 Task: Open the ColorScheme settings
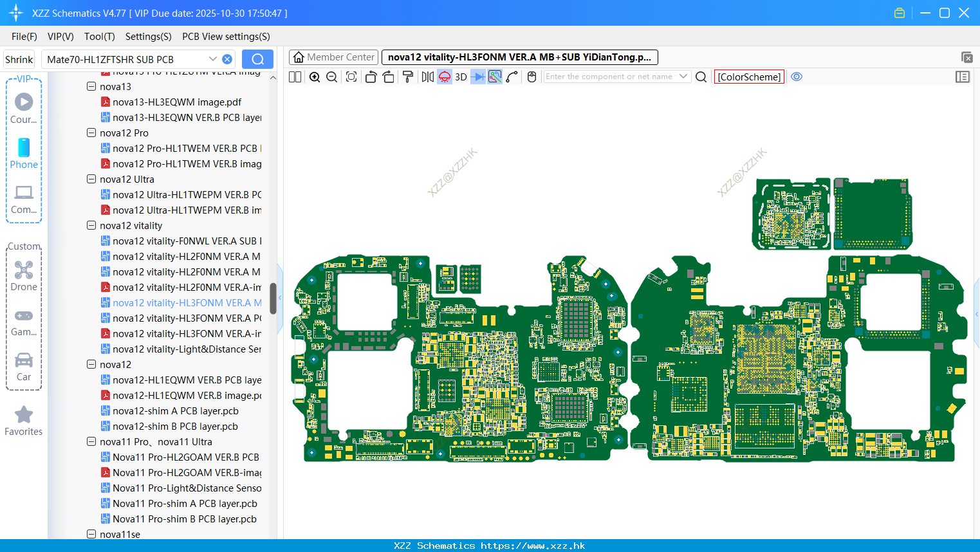[x=749, y=77]
